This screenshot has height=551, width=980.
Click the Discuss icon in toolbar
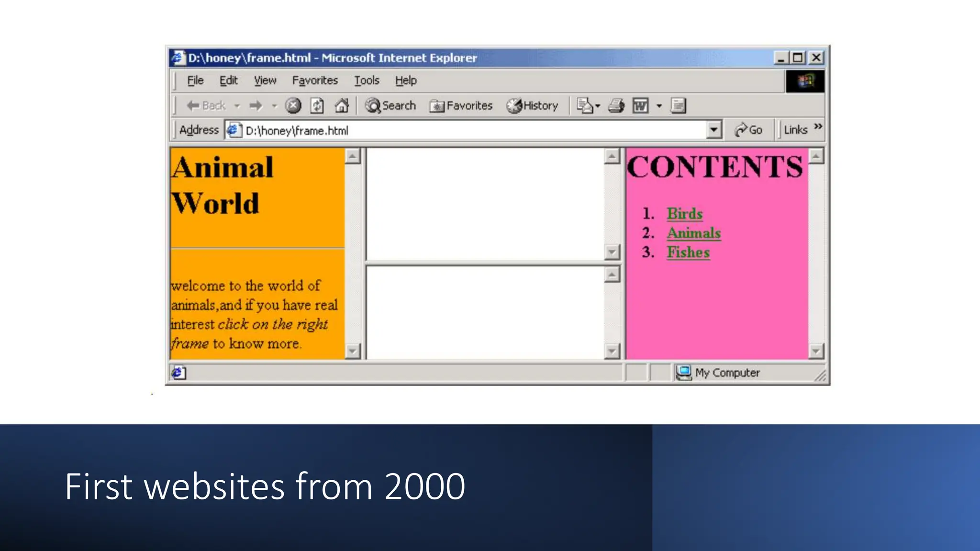[x=678, y=106]
